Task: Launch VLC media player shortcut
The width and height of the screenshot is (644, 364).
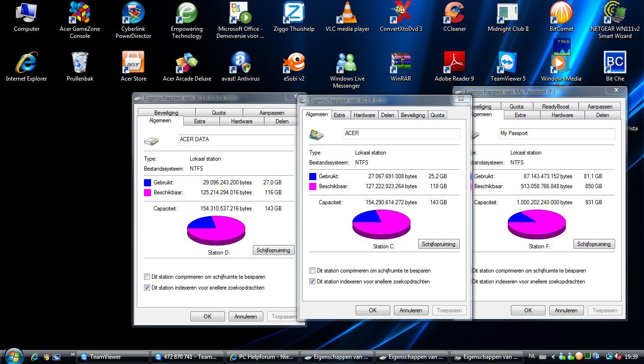Action: pos(348,17)
